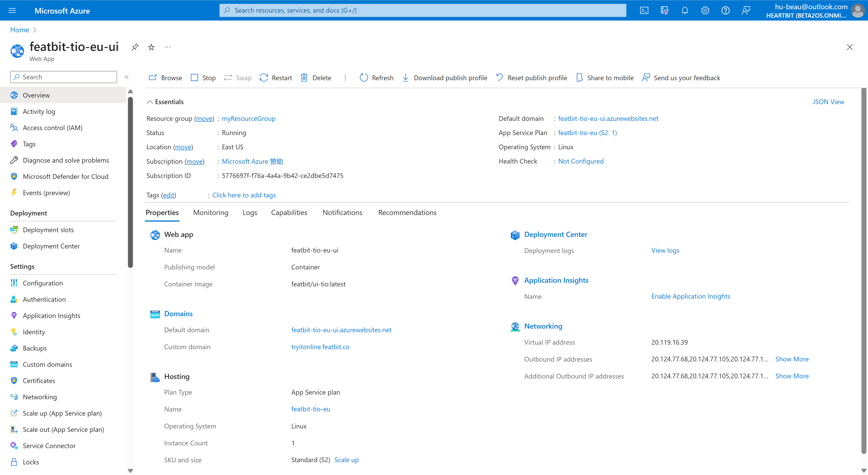Close the featbit-tio-eu-ui blade

[849, 47]
